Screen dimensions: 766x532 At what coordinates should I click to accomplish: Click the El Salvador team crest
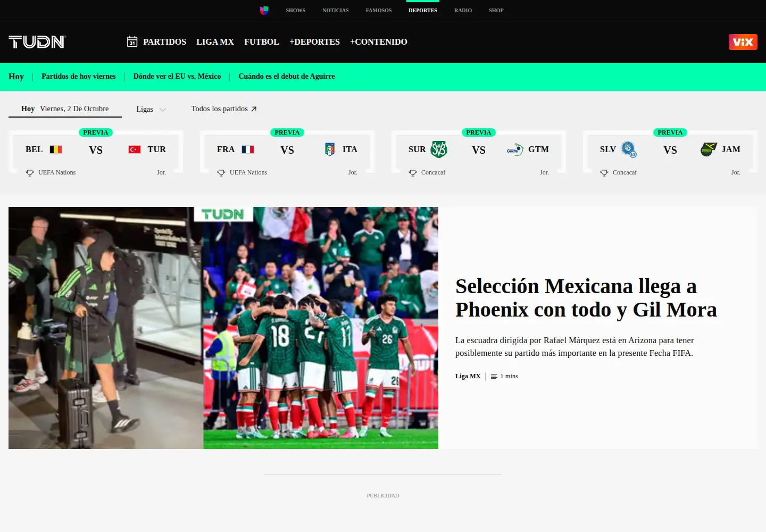pos(629,149)
